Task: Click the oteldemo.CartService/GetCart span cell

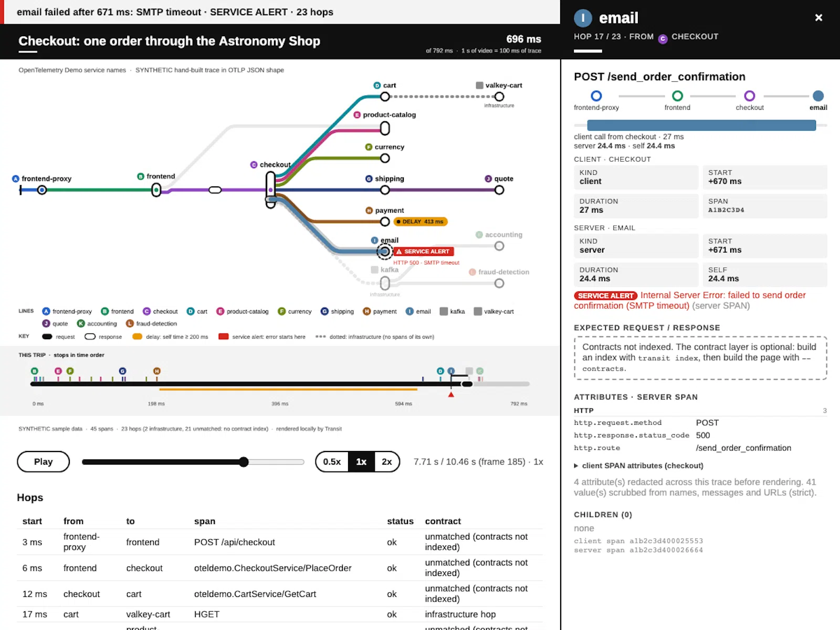Action: pos(255,594)
